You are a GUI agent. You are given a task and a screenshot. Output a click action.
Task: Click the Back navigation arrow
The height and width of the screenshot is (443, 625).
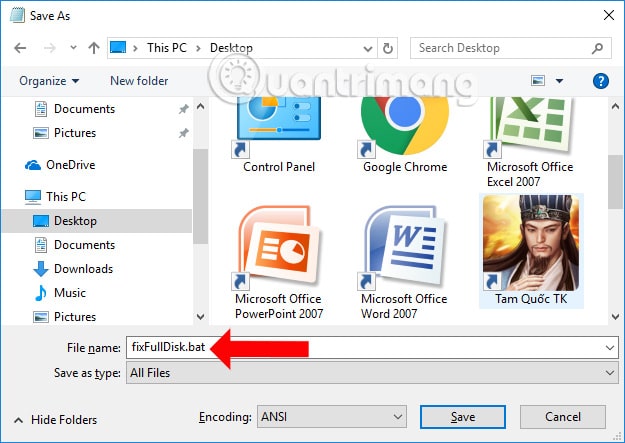pyautogui.click(x=20, y=48)
